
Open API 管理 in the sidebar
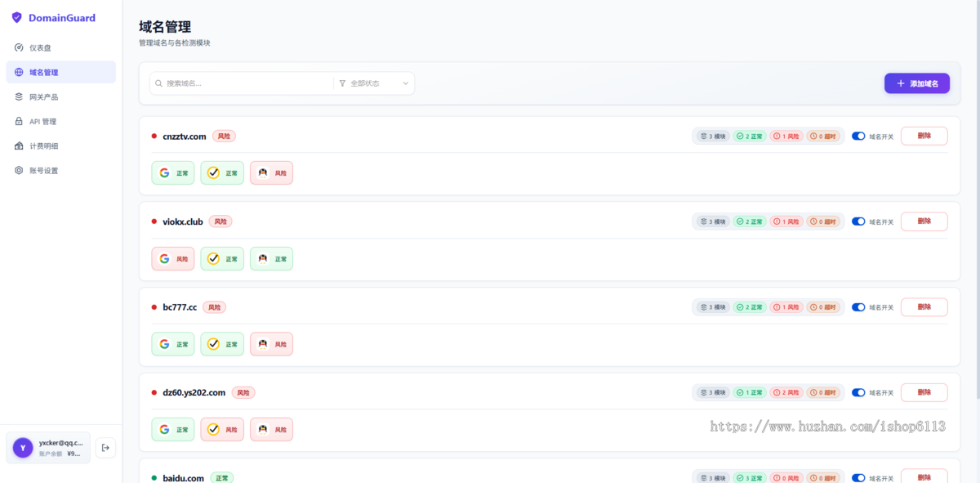(x=61, y=121)
